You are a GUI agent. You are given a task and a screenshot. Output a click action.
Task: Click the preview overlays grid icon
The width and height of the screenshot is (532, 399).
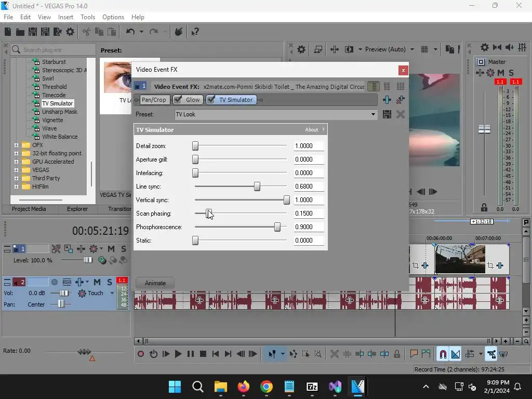click(424, 49)
